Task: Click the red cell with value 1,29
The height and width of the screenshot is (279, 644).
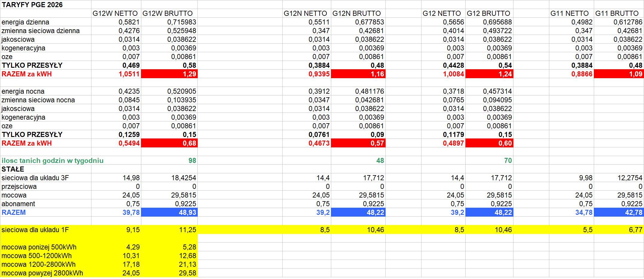Action: point(169,74)
